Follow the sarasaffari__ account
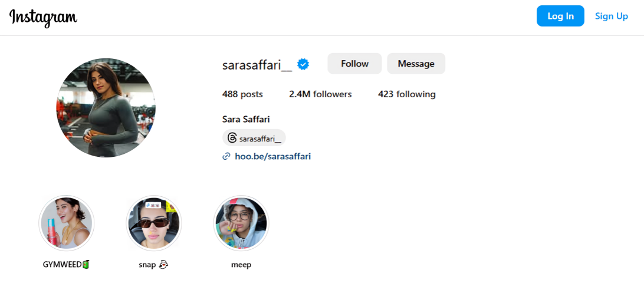 point(354,64)
